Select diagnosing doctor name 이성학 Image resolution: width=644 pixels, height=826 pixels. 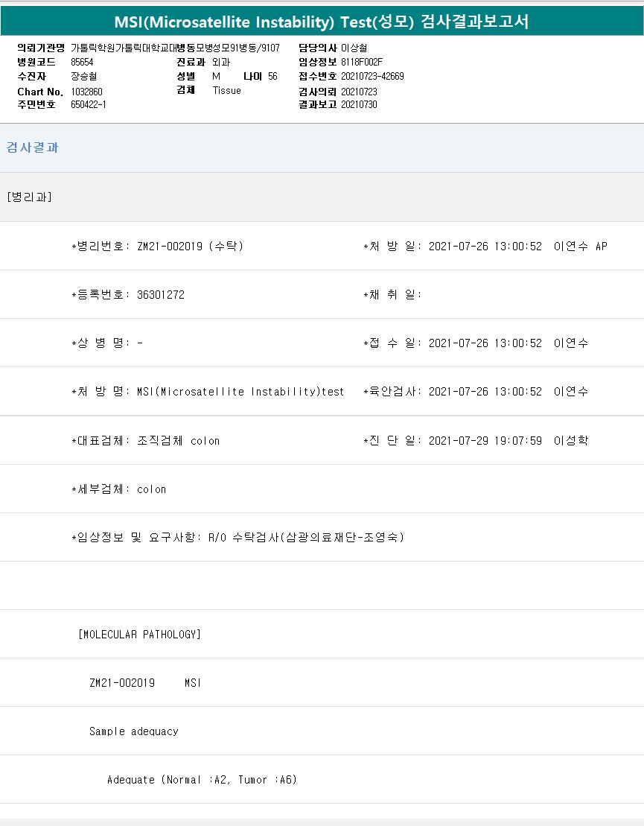coord(571,440)
